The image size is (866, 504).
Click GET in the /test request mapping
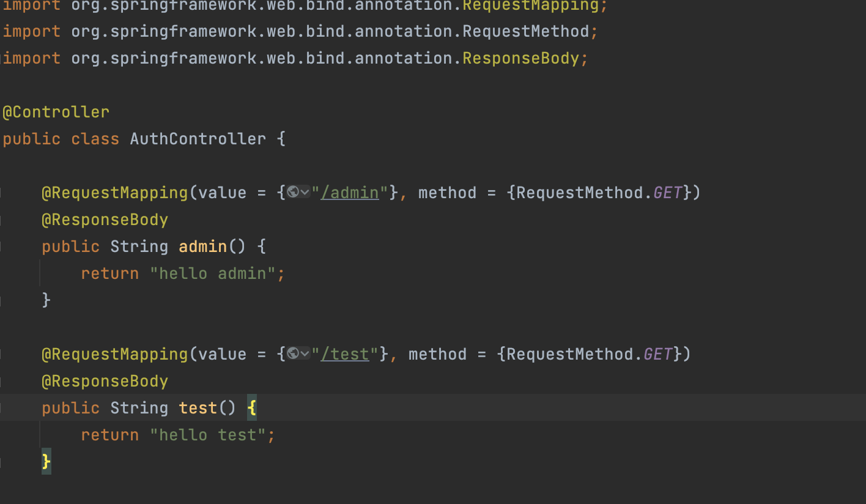[x=657, y=354]
